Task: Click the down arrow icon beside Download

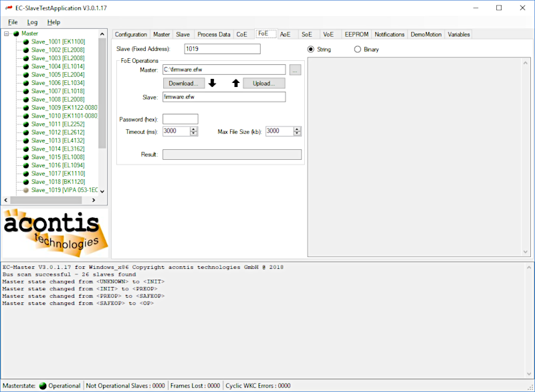Action: tap(212, 84)
